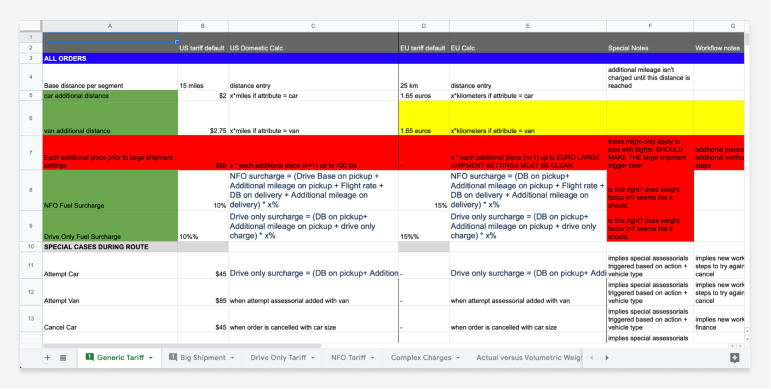This screenshot has width=771, height=389.
Task: Select green van additional distance cell
Action: pyautogui.click(x=110, y=118)
